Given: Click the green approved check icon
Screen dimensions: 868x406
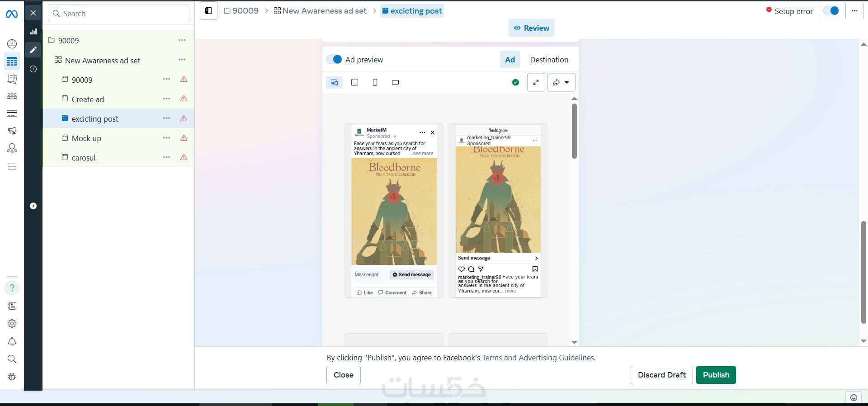Looking at the screenshot, I should pyautogui.click(x=515, y=82).
